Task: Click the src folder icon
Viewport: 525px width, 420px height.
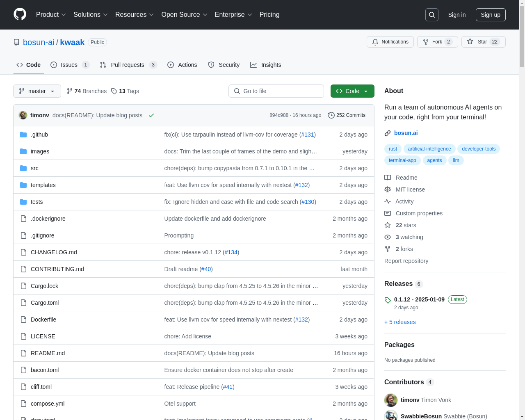Action: point(23,168)
